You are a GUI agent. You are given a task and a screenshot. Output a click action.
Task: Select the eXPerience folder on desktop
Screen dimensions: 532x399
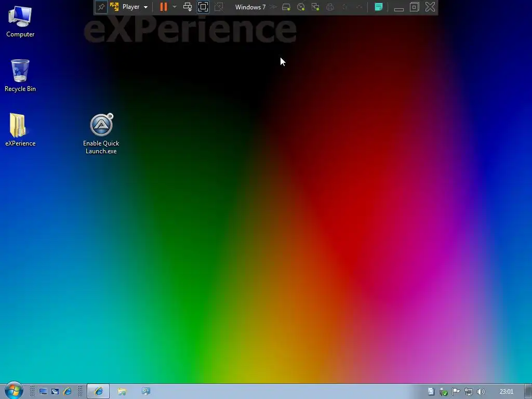click(x=20, y=130)
